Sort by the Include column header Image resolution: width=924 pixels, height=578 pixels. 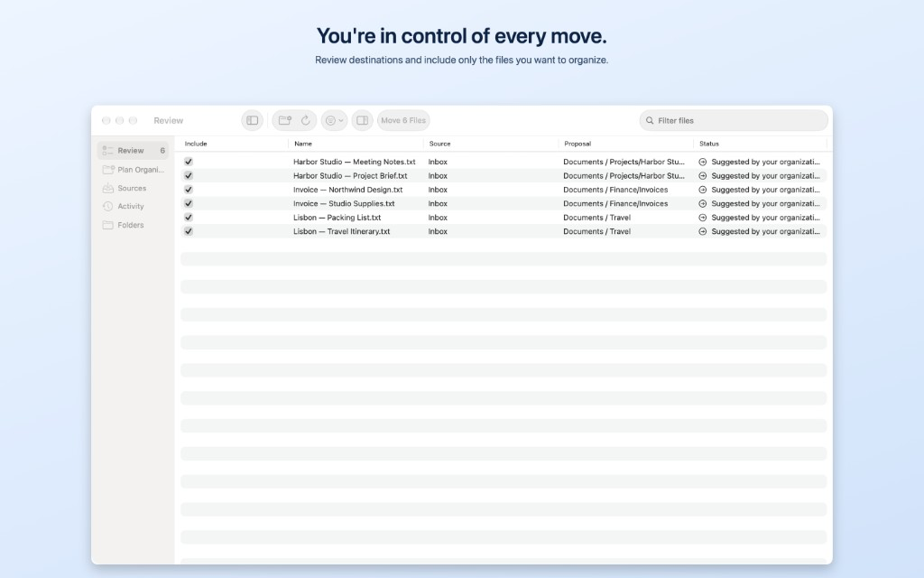[196, 144]
